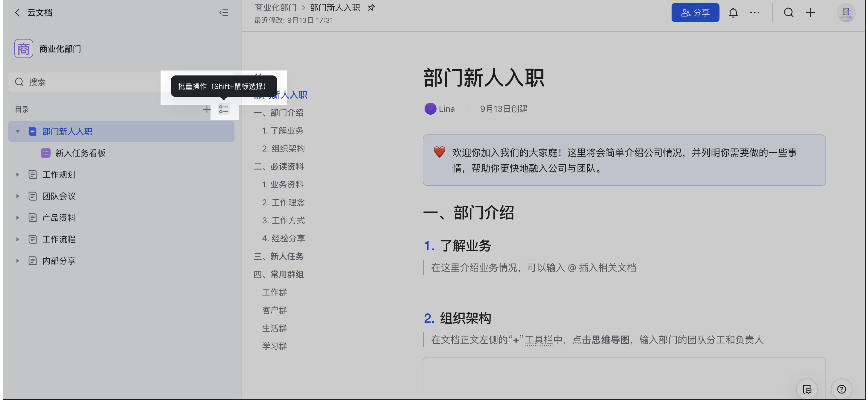The width and height of the screenshot is (868, 400).
Task: Open the notification bell
Action: 733,13
